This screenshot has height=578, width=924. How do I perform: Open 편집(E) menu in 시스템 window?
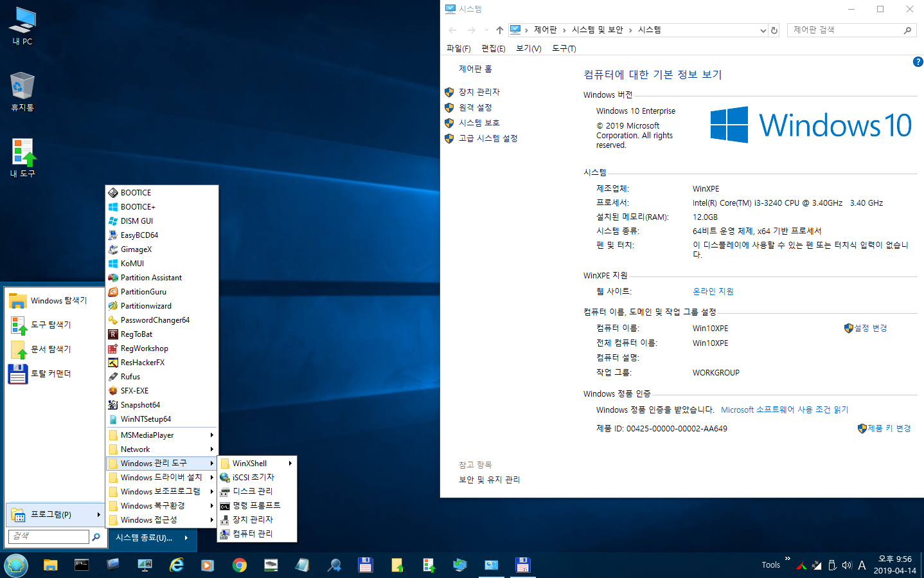493,48
